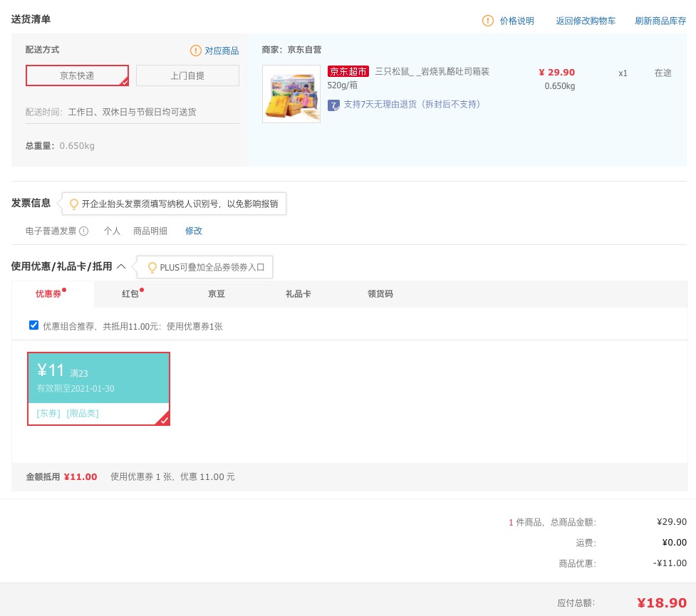Click the 7-day return shield icon
The width and height of the screenshot is (696, 616).
(x=333, y=105)
